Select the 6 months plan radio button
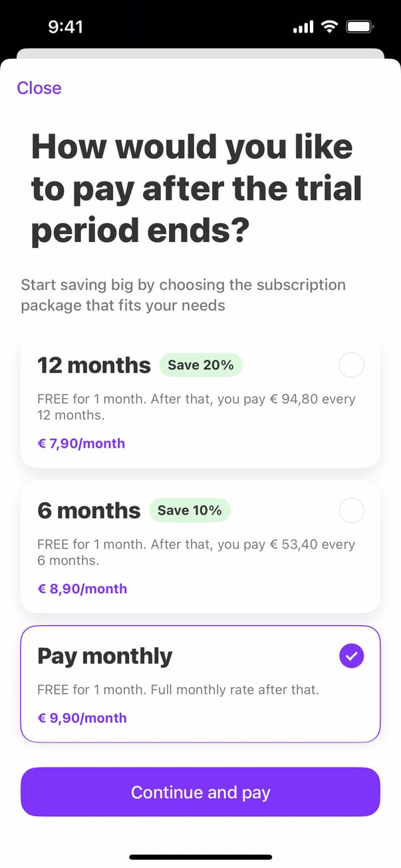This screenshot has width=401, height=868. click(x=351, y=511)
